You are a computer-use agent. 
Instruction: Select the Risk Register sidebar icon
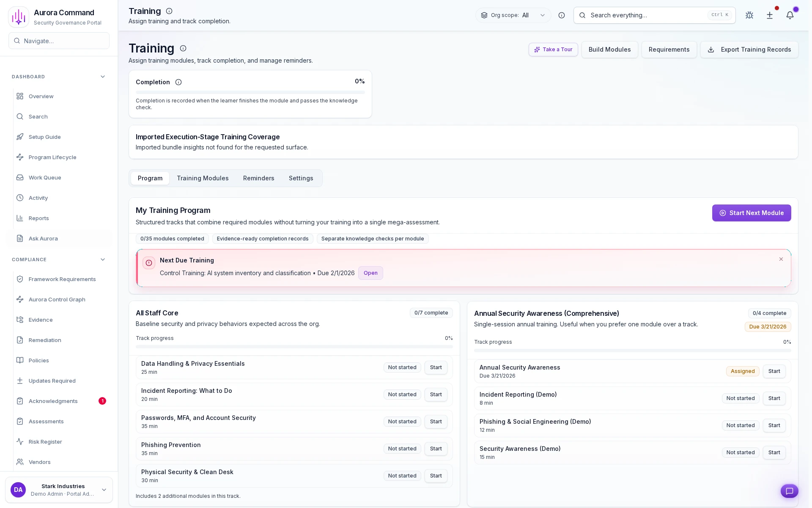click(20, 442)
